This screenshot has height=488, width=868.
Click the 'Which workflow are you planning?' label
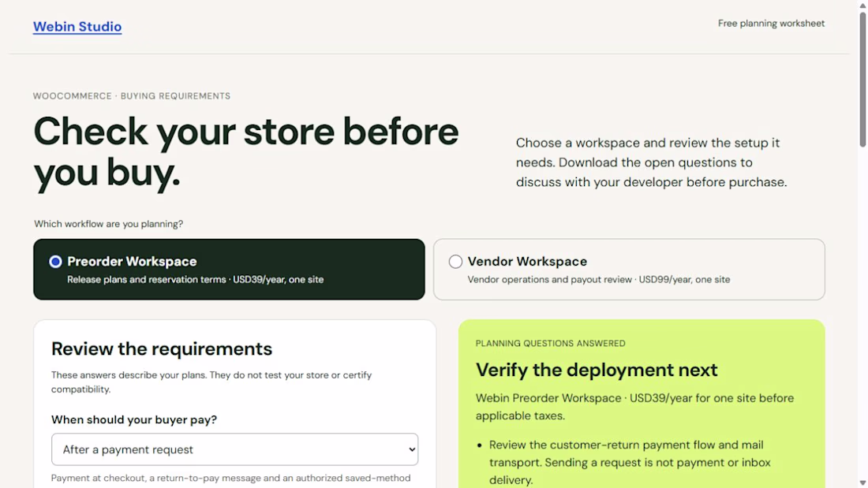109,224
